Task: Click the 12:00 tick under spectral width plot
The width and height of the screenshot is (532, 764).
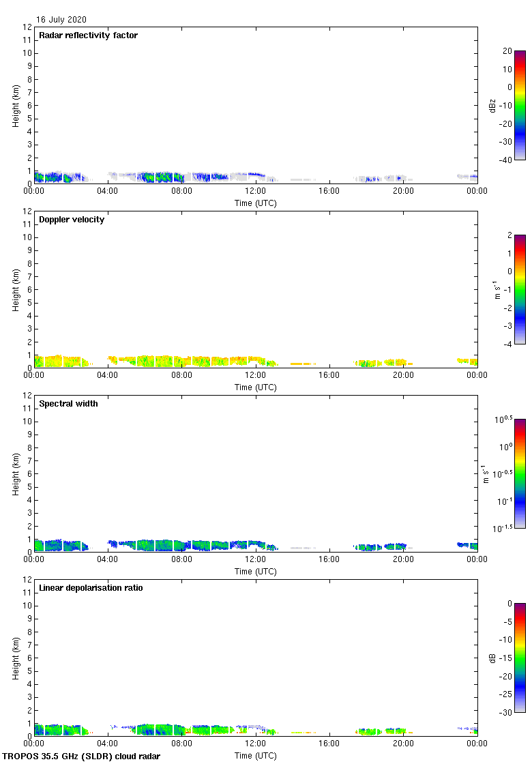Action: 255,560
